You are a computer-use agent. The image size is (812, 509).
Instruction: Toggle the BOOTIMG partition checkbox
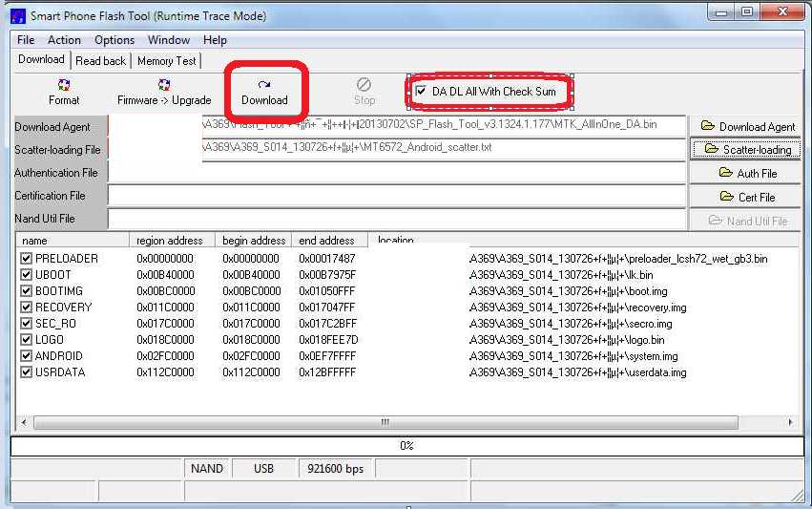coord(26,290)
